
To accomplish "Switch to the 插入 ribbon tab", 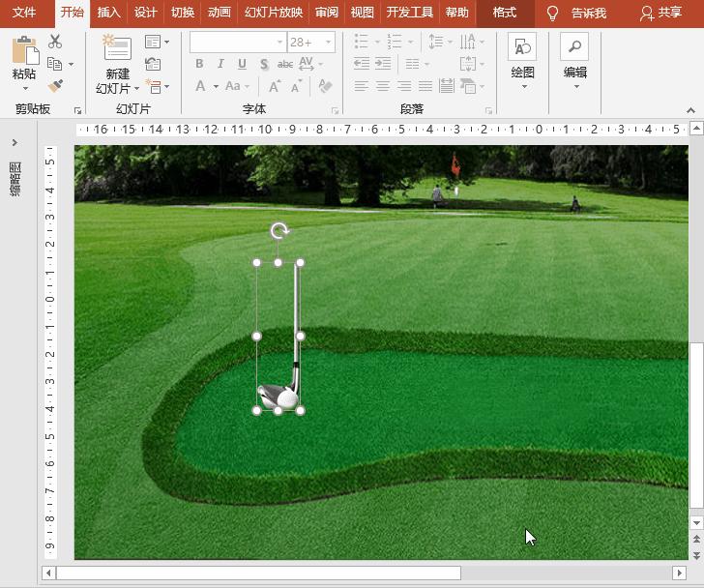I will pos(109,13).
